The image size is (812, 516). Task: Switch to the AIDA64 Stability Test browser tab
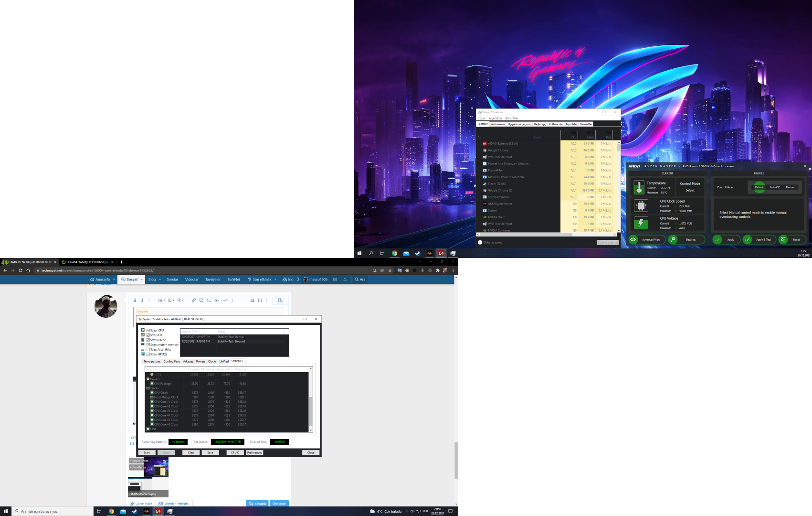87,262
